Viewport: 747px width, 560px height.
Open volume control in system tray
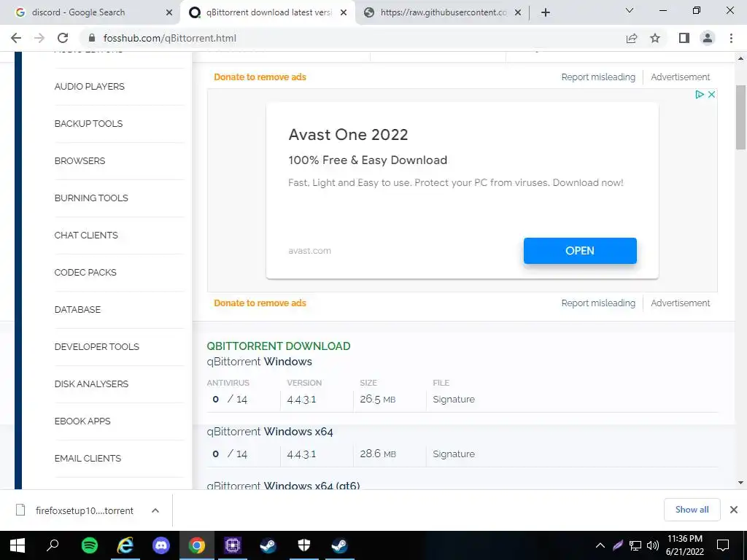653,545
